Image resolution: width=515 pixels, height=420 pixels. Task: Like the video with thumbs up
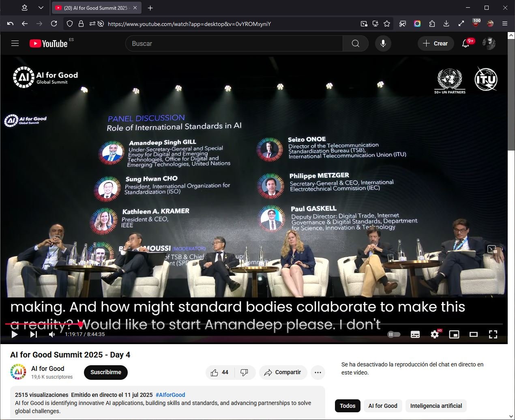[x=220, y=373]
